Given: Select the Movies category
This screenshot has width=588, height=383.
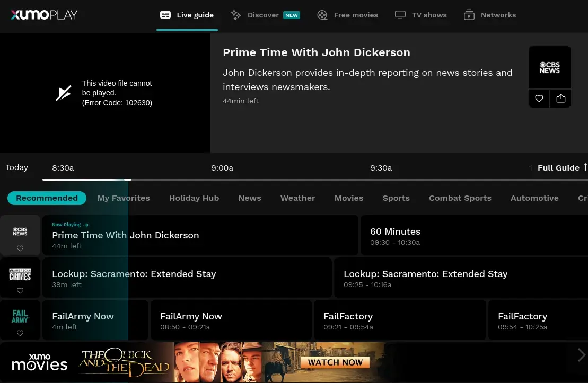Looking at the screenshot, I should click(x=349, y=198).
